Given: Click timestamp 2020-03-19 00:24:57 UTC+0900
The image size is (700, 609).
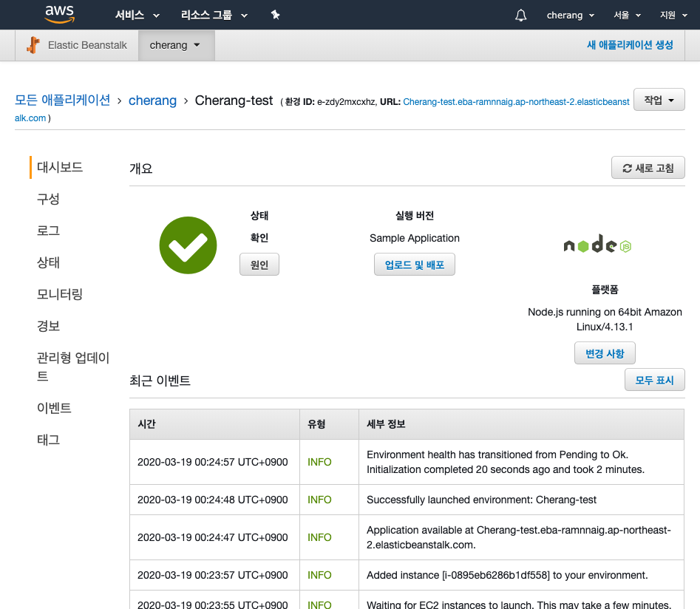Looking at the screenshot, I should point(212,462).
